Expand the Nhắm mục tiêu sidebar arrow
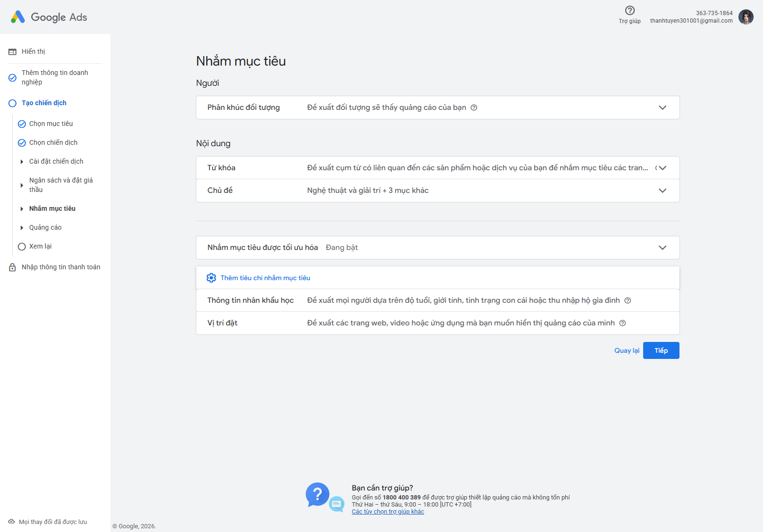The width and height of the screenshot is (763, 532). tap(22, 209)
